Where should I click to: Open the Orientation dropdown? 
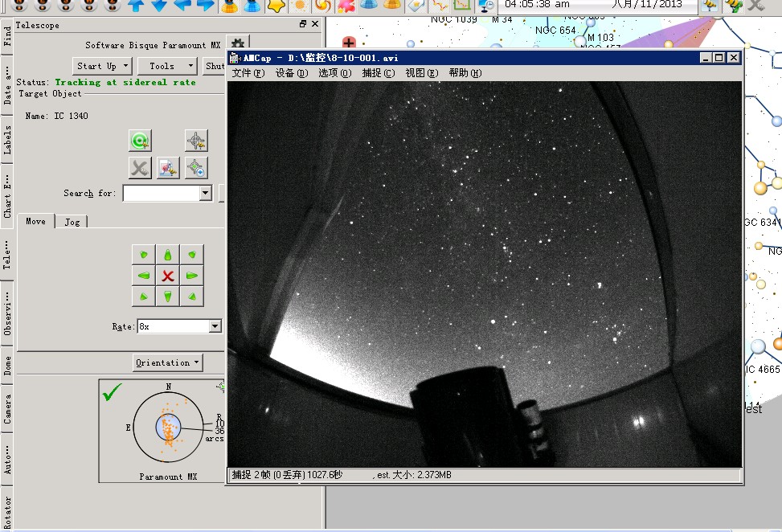tap(167, 362)
